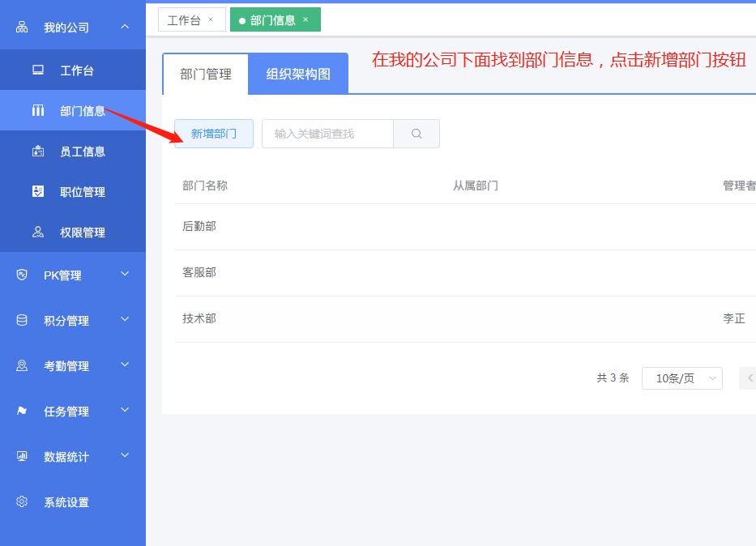Open 工作台 in the sidebar
Viewport: 756px width, 546px height.
tap(73, 70)
